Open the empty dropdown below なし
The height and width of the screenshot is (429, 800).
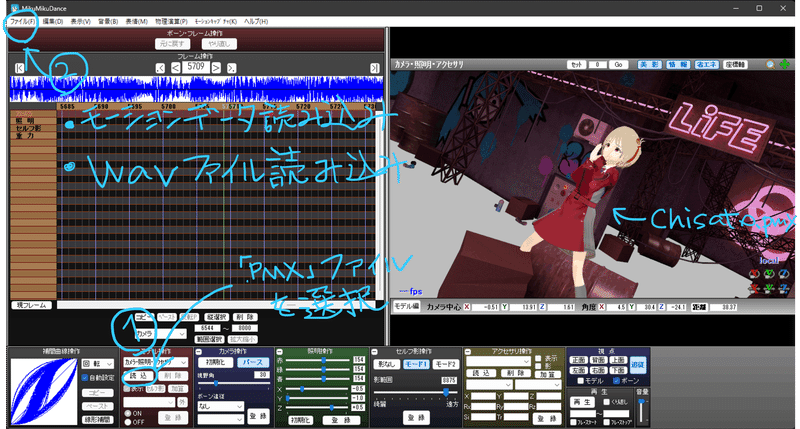(x=221, y=419)
